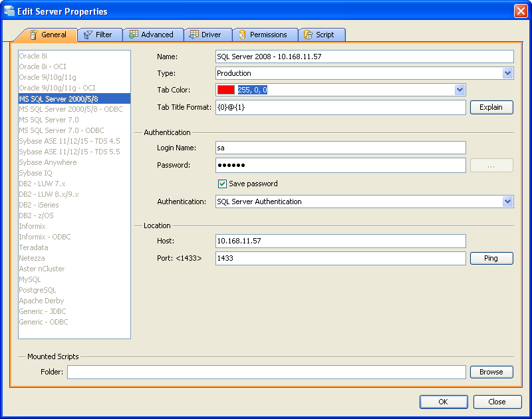This screenshot has width=532, height=419.
Task: Select Sybase ASE 11/12/15 - TDS 5.5
Action: (x=74, y=152)
